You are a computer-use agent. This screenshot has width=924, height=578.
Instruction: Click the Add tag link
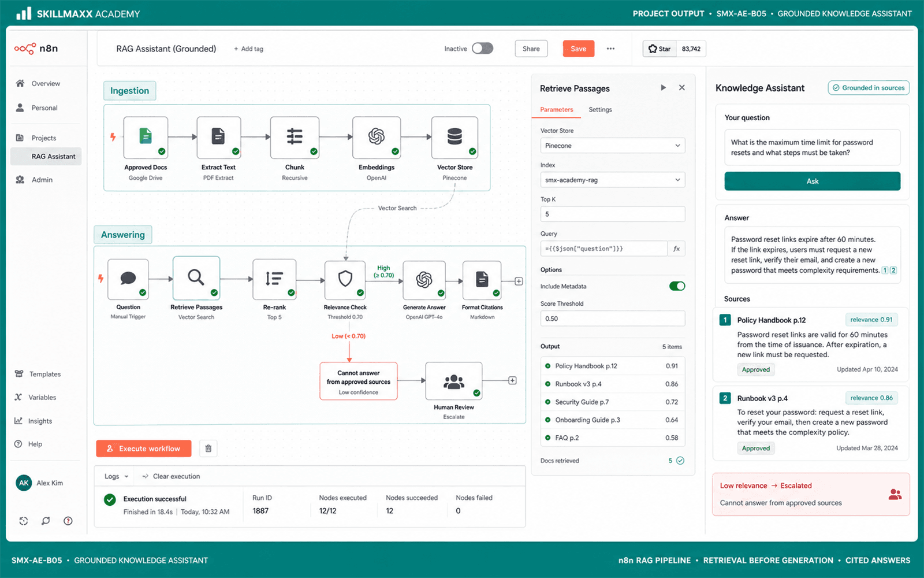tap(248, 49)
